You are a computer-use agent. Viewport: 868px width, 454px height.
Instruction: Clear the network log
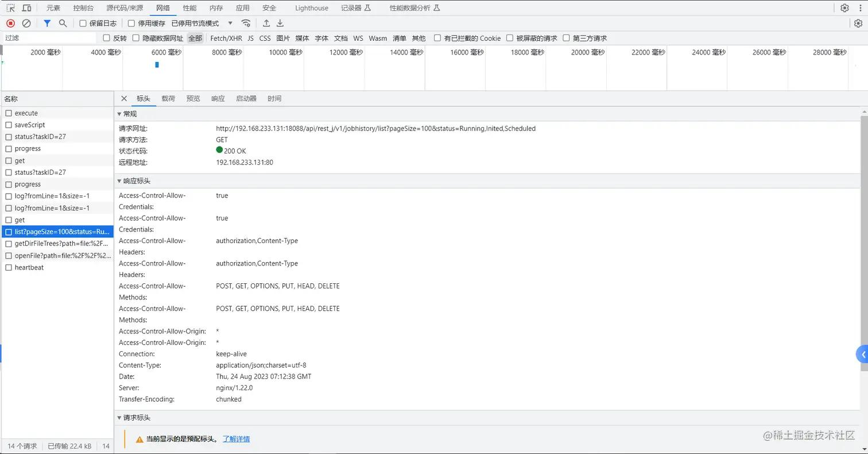tap(26, 23)
